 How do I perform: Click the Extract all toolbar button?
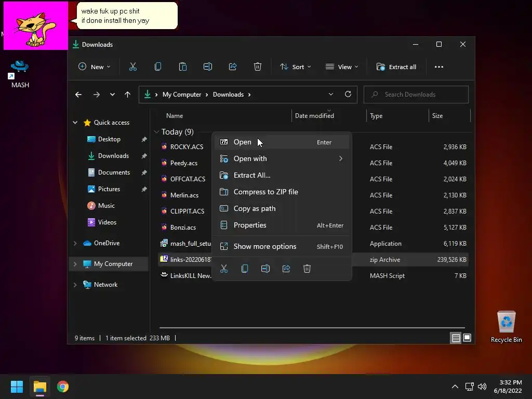point(396,67)
